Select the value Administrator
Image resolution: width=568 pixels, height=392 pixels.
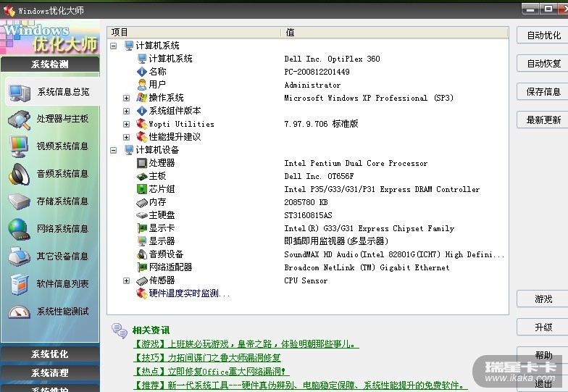312,85
